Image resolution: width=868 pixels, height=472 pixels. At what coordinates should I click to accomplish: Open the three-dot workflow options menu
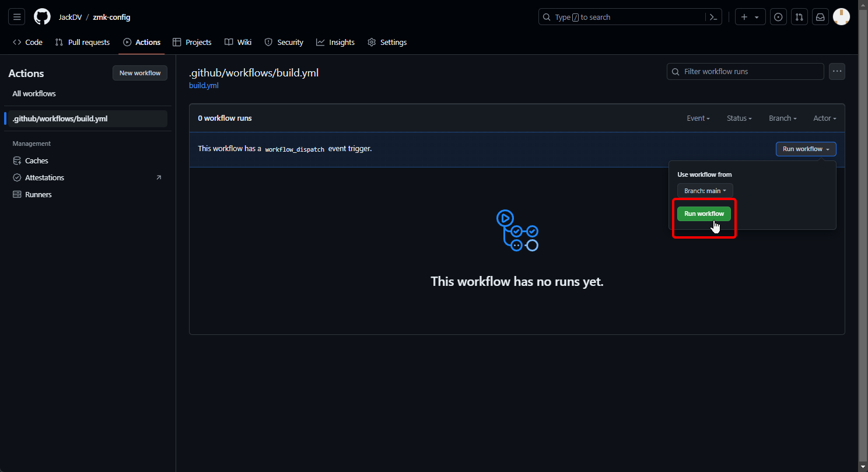pos(837,71)
